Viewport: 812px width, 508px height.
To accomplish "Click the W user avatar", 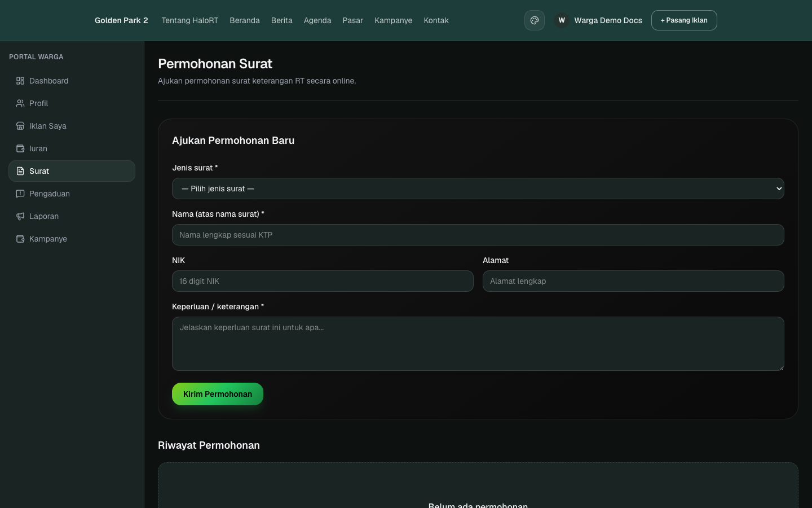I will tap(562, 20).
